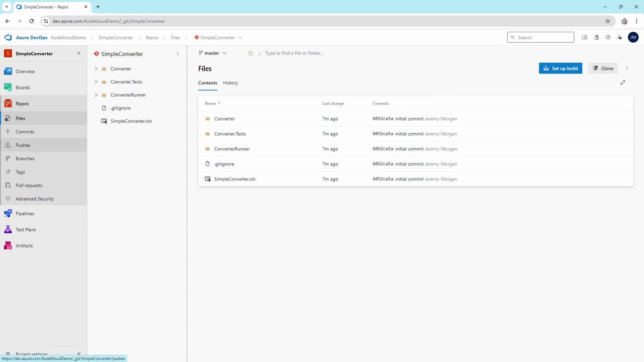Click the Clone button

pos(603,68)
